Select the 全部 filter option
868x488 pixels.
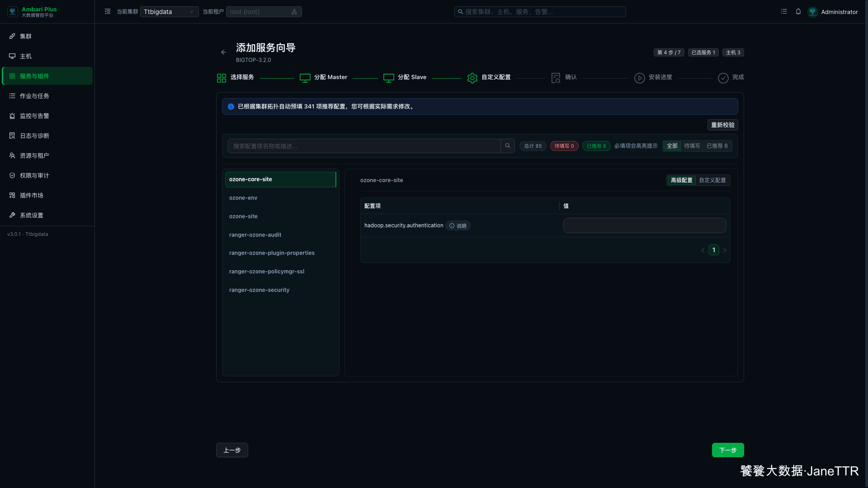tap(672, 146)
